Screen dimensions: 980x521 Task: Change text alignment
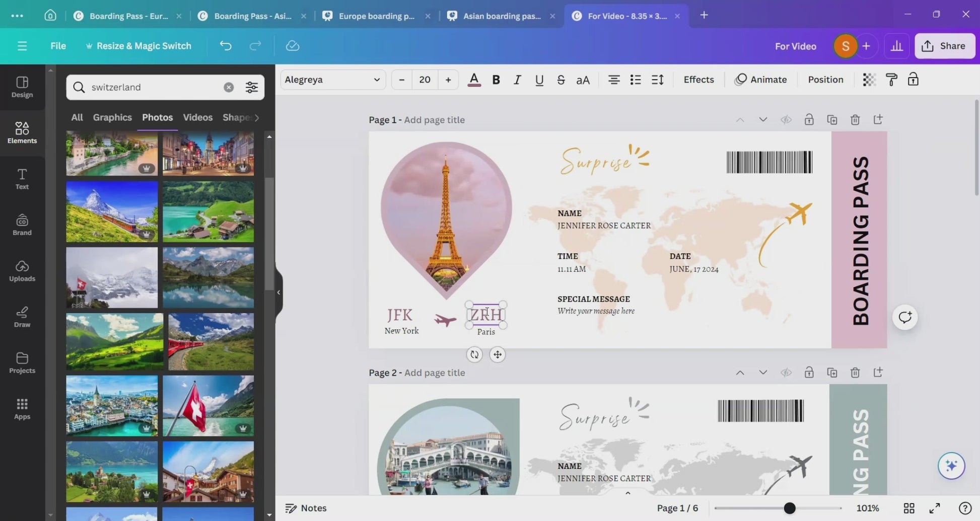tap(614, 80)
